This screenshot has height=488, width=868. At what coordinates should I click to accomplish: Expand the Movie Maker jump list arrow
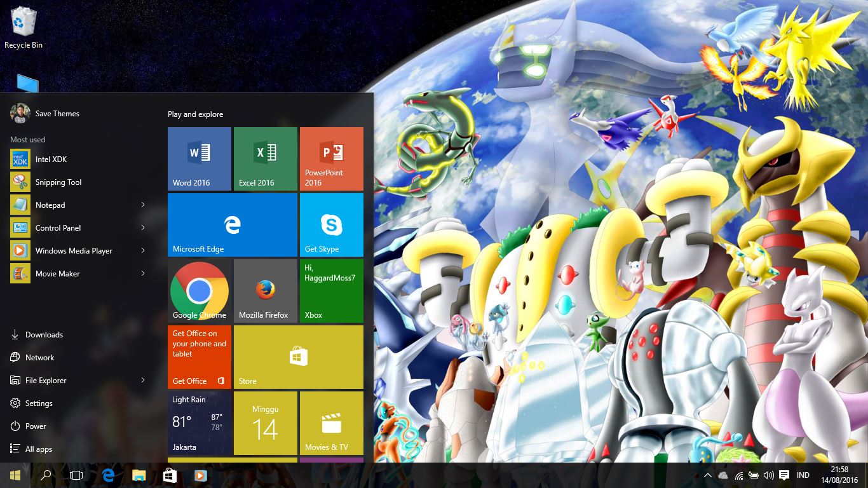click(x=143, y=273)
